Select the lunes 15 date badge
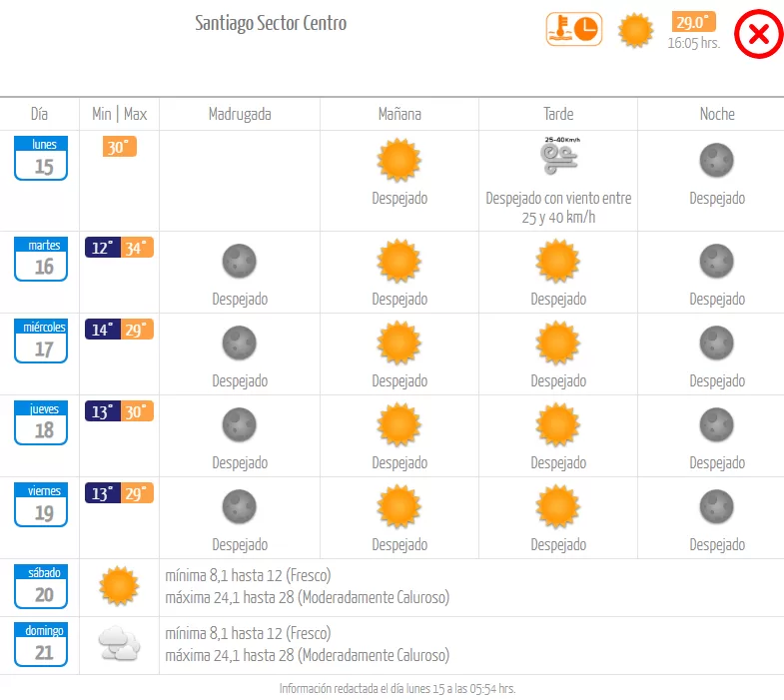 (41, 158)
